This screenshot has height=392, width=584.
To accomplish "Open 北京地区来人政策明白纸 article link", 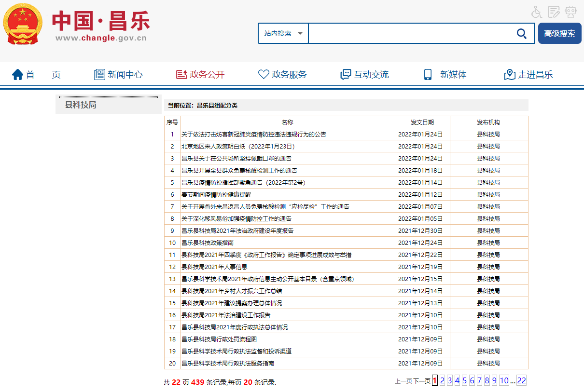I will pyautogui.click(x=238, y=147).
